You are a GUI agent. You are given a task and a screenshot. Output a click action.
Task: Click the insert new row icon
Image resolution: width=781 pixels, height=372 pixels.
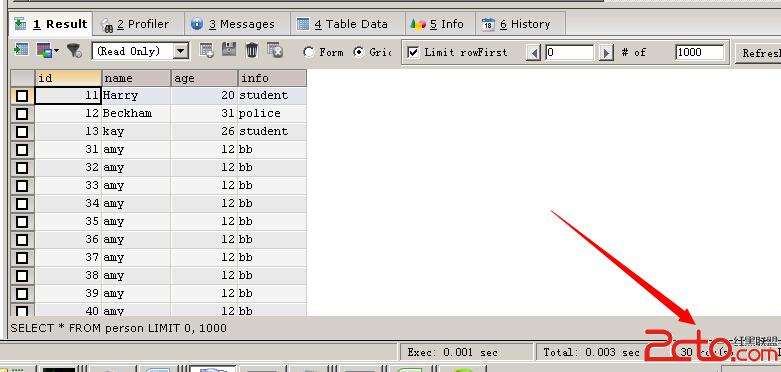coord(207,50)
